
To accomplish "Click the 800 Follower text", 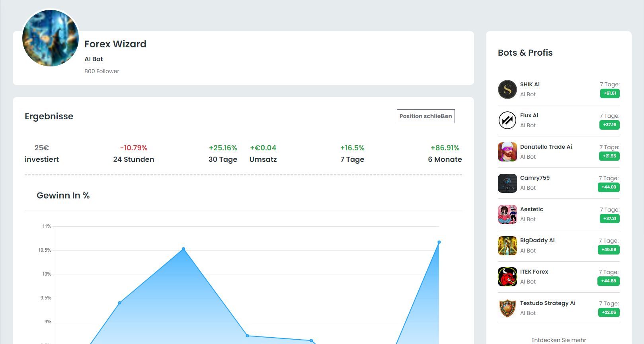I will 102,71.
